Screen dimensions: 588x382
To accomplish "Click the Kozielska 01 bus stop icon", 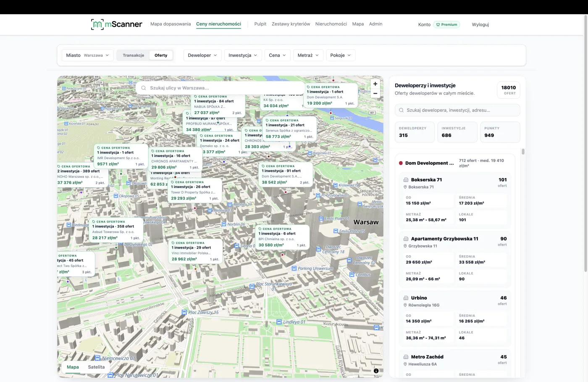I will pyautogui.click(x=66, y=124).
